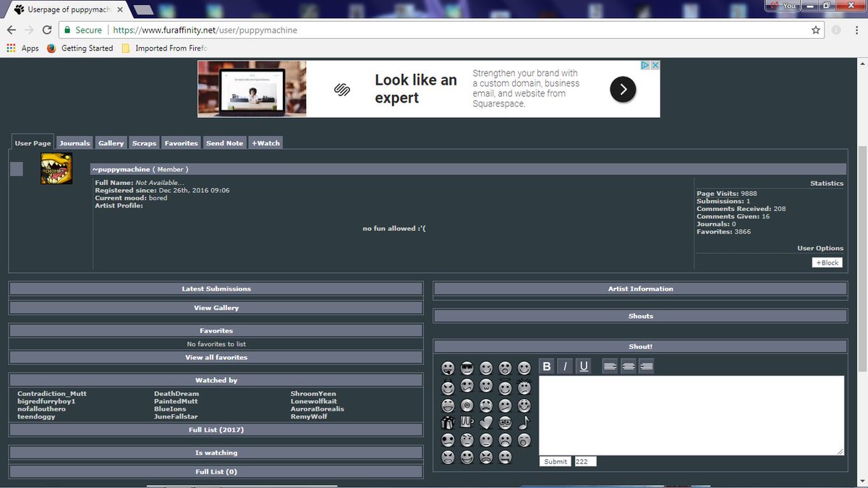Visit RemyWolf's user page
The width and height of the screenshot is (868, 488).
pyautogui.click(x=309, y=416)
